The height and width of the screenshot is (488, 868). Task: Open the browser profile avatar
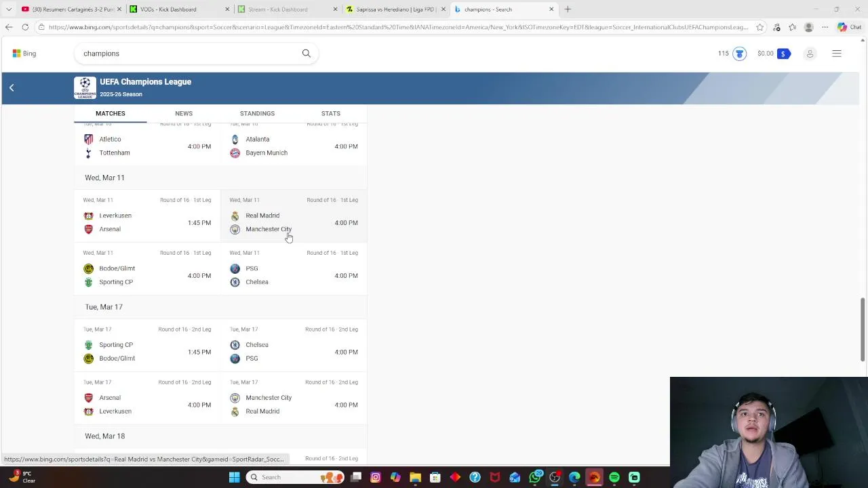pyautogui.click(x=808, y=27)
